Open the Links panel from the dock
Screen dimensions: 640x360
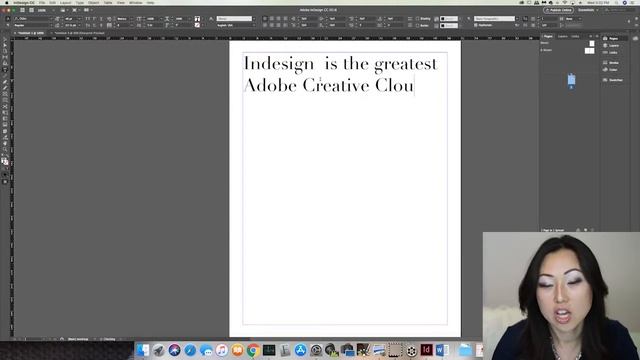[x=611, y=52]
